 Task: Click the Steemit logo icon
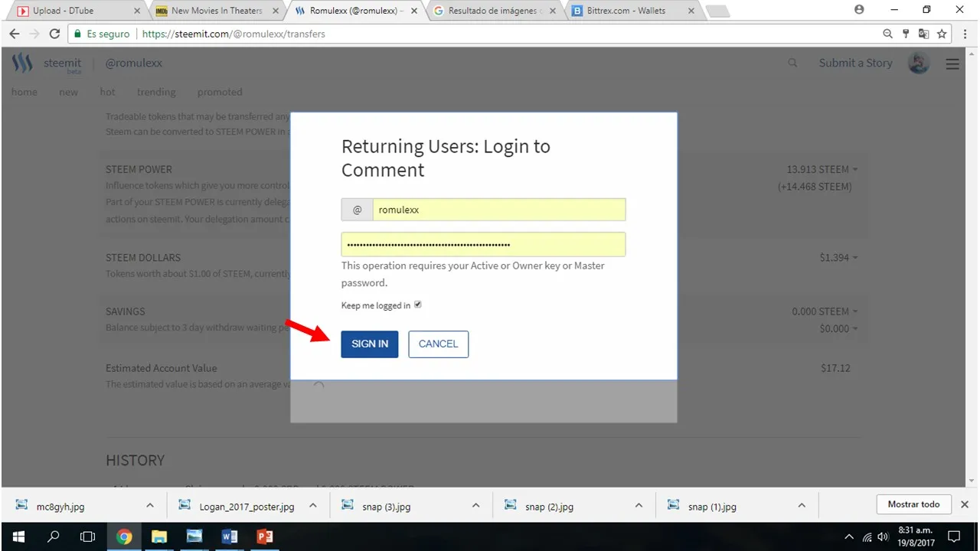pyautogui.click(x=22, y=63)
